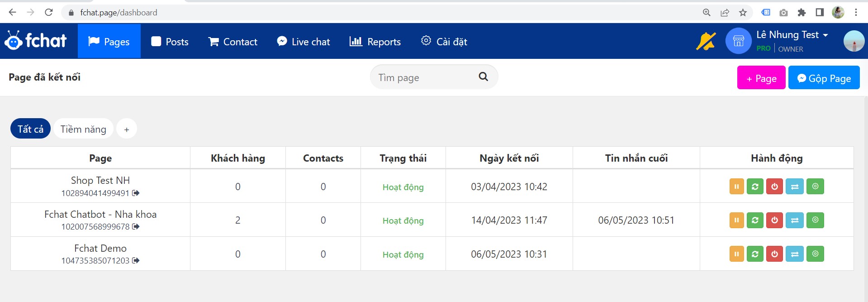Click the fchat logo
868x302 pixels.
tap(35, 41)
